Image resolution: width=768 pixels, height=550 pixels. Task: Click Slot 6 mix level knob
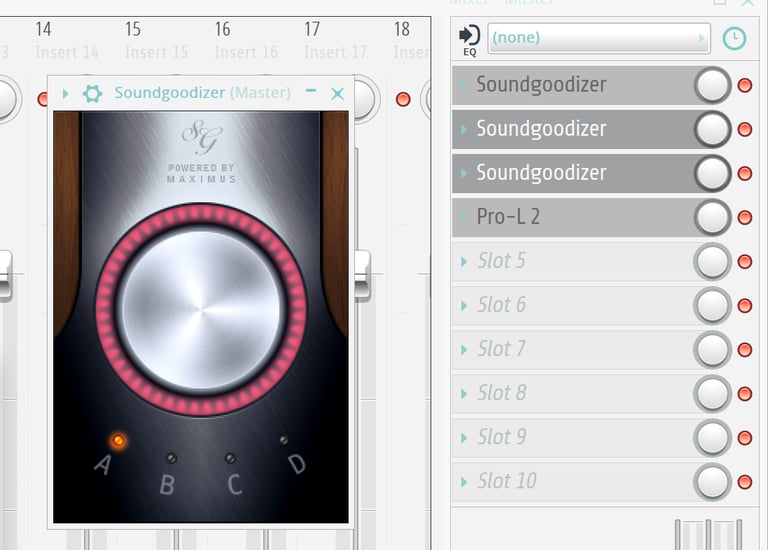713,305
